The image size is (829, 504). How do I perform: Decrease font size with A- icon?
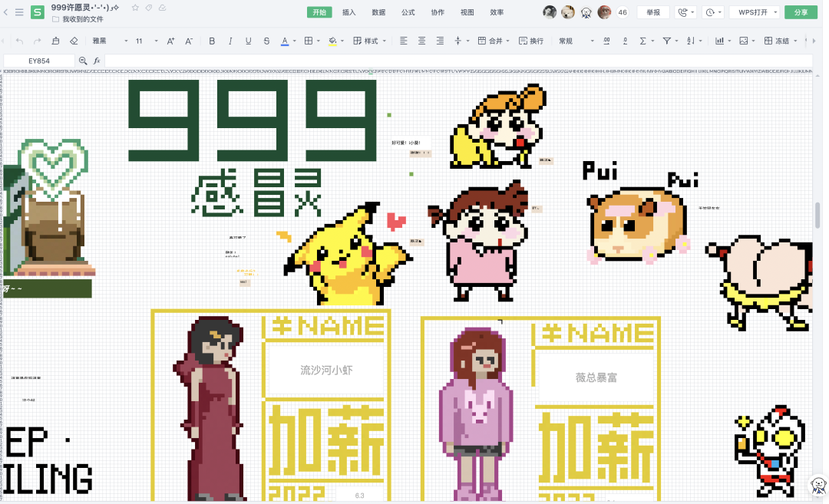coord(189,41)
